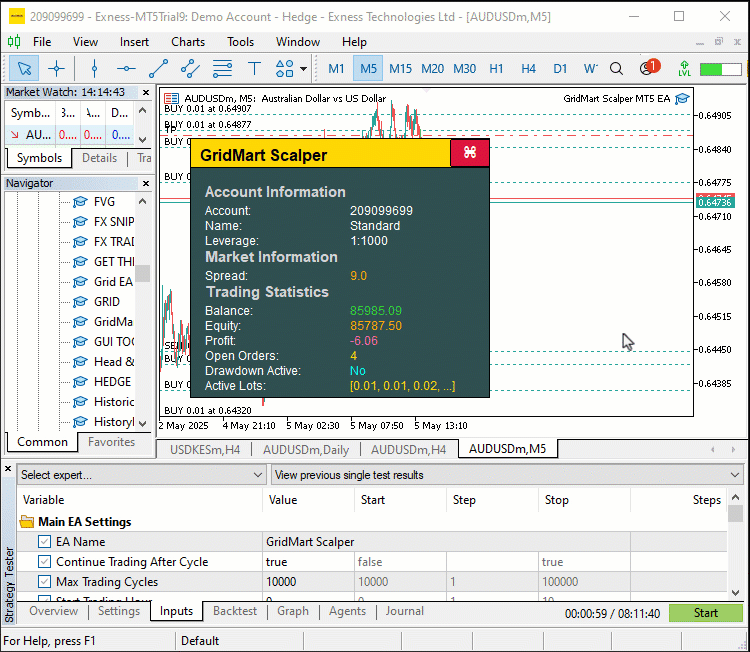Screen dimensions: 750x652
Task: Open the Journal tab in tester
Action: pos(405,611)
